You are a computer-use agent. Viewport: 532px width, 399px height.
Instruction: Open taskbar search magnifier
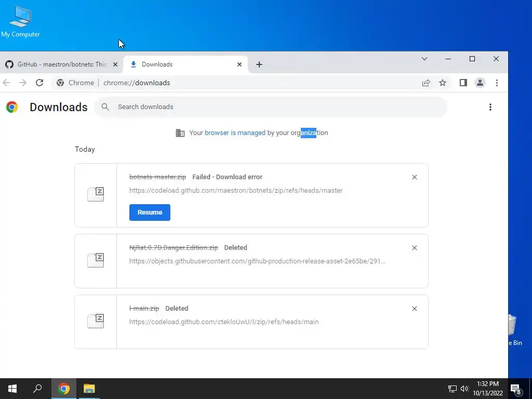tap(37, 389)
